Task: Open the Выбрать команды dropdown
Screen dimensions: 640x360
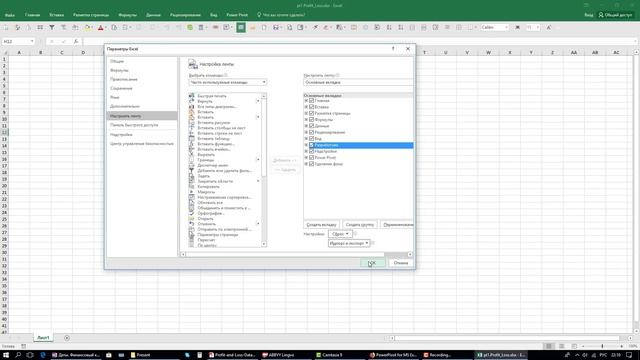Action: tap(228, 82)
